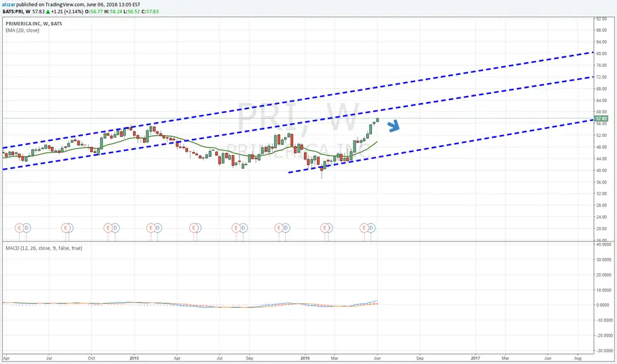Click the L:56.52 low value

click(x=132, y=11)
